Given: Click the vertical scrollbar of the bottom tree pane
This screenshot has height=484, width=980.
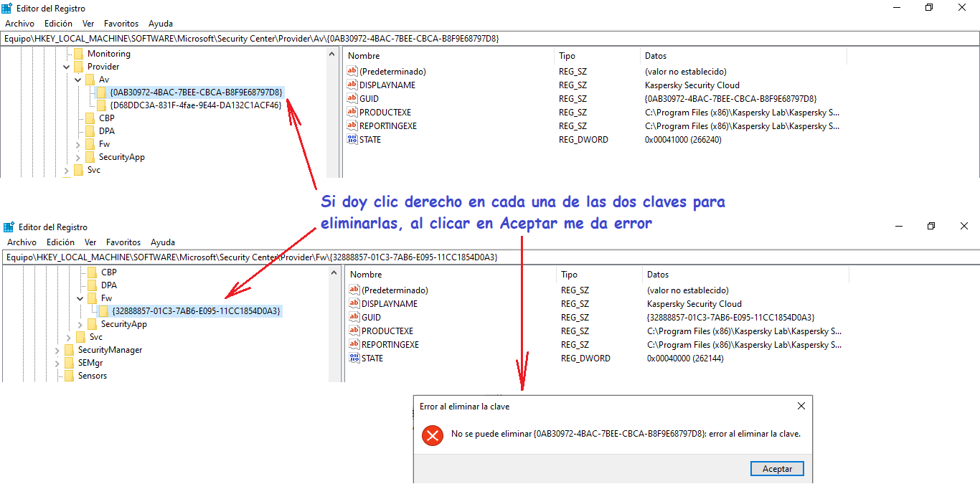Looking at the screenshot, I should [335, 324].
